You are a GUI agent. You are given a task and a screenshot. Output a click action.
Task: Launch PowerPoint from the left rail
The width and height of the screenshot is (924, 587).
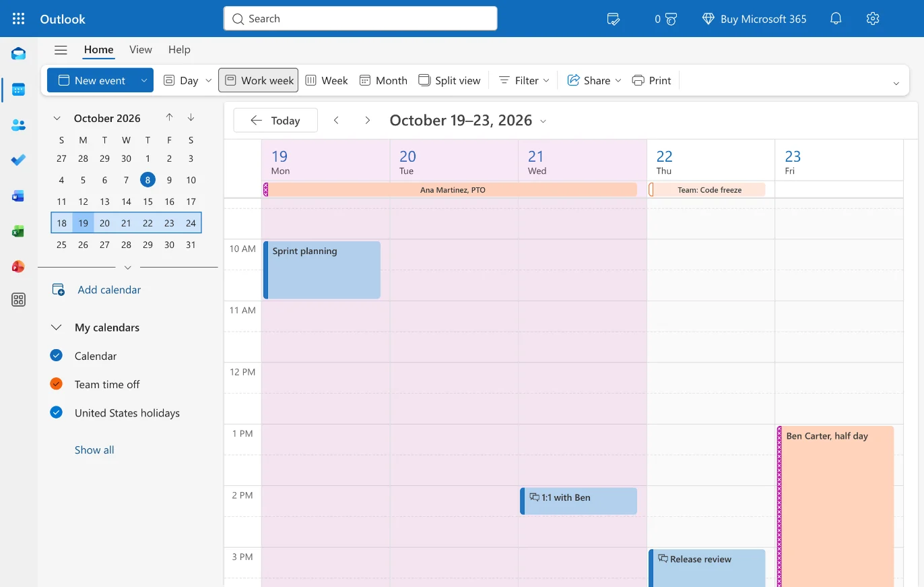coord(18,267)
